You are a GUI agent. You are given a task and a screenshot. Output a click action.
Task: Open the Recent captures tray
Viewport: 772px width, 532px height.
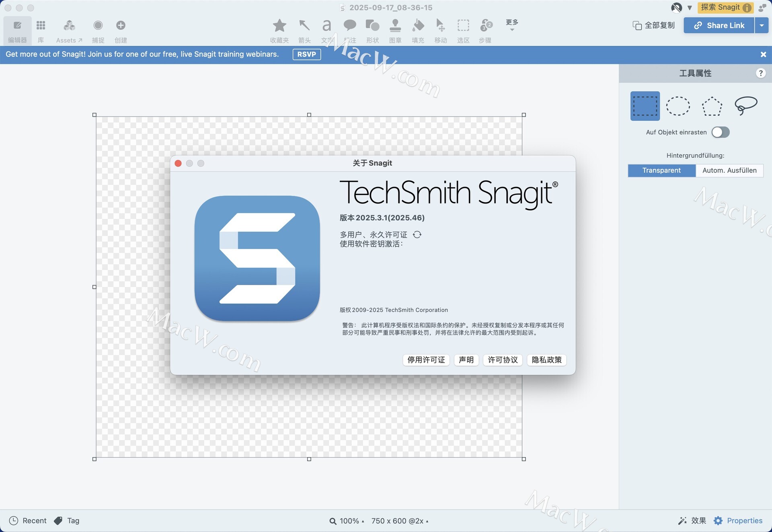pos(28,521)
